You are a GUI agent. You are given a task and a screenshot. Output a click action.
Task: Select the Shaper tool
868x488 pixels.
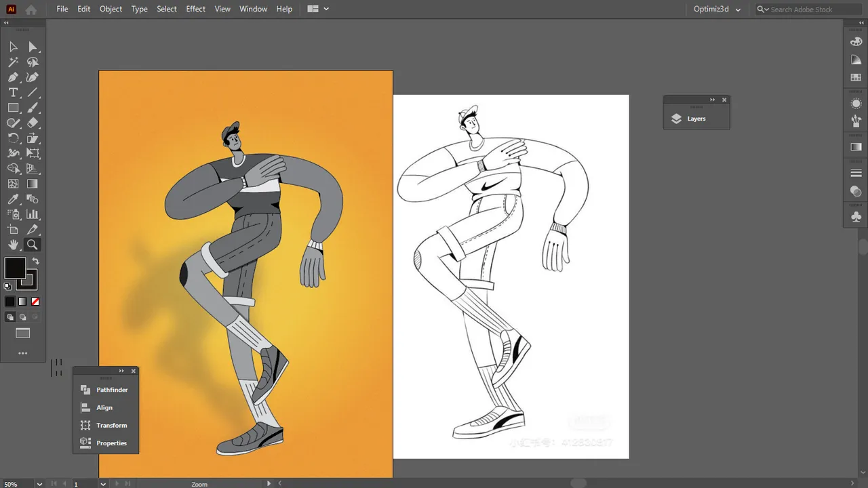13,123
